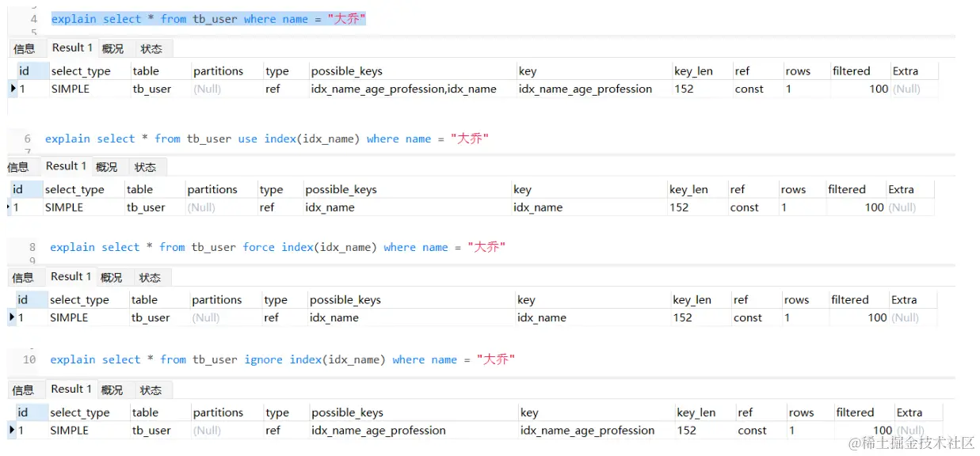Select the const ref cell in use index result

[x=744, y=207]
